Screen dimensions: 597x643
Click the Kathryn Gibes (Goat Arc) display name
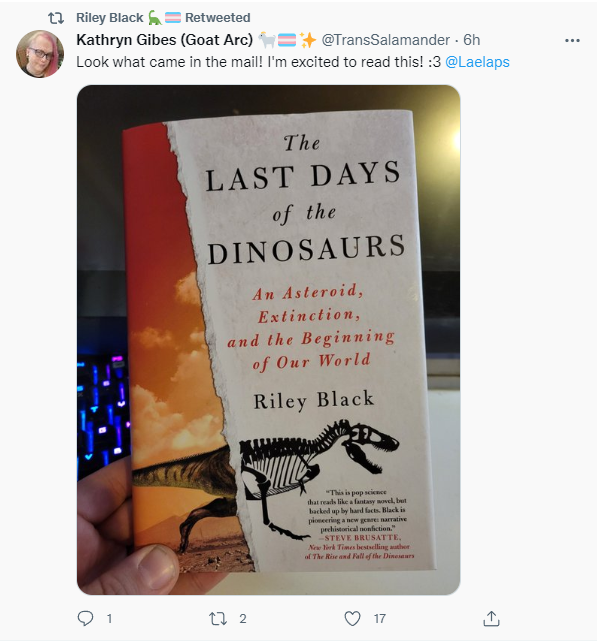164,40
